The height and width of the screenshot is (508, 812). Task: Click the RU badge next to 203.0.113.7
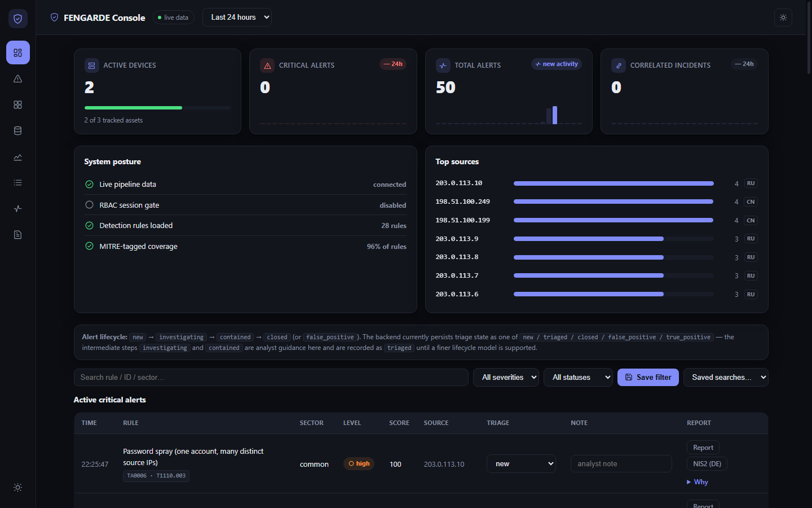click(x=751, y=276)
